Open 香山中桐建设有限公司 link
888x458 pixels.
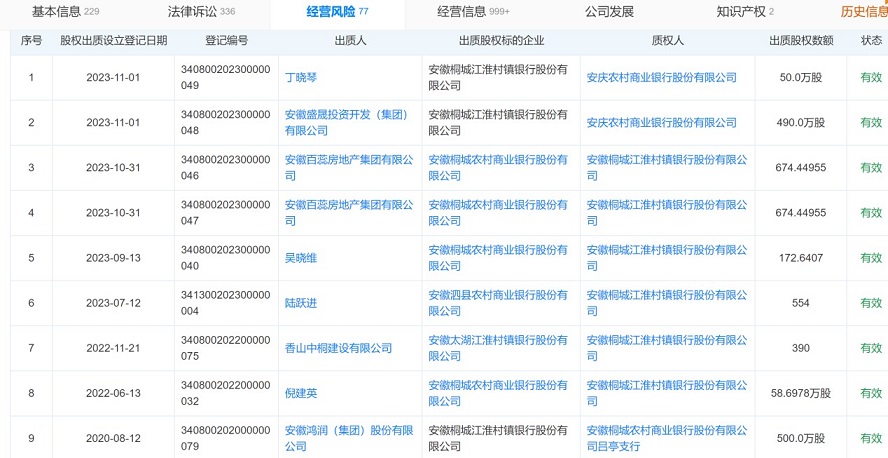click(x=338, y=348)
